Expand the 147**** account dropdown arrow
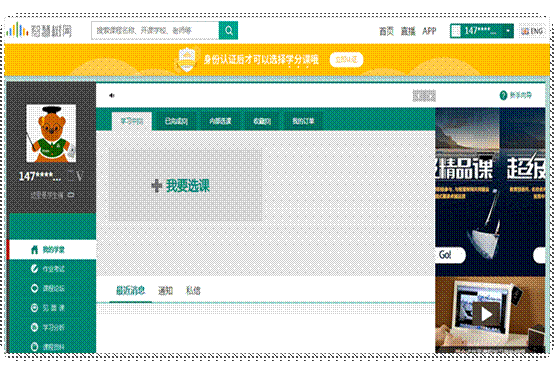 (x=508, y=31)
